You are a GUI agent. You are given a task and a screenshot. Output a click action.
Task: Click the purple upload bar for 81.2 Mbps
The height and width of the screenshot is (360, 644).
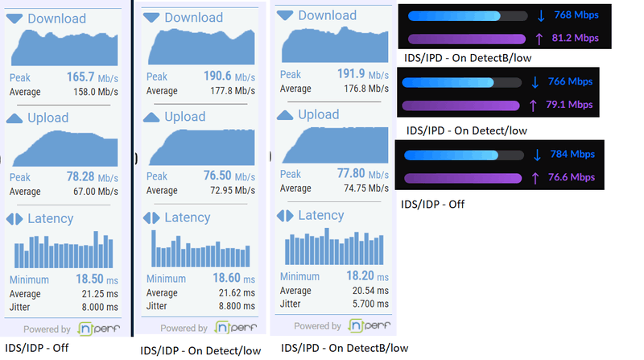[467, 39]
